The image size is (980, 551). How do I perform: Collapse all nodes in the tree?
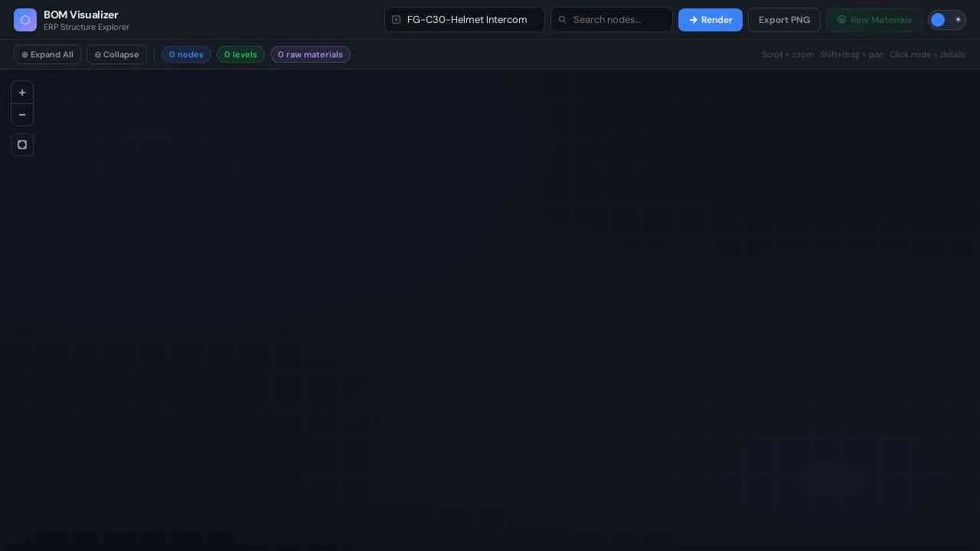(116, 54)
